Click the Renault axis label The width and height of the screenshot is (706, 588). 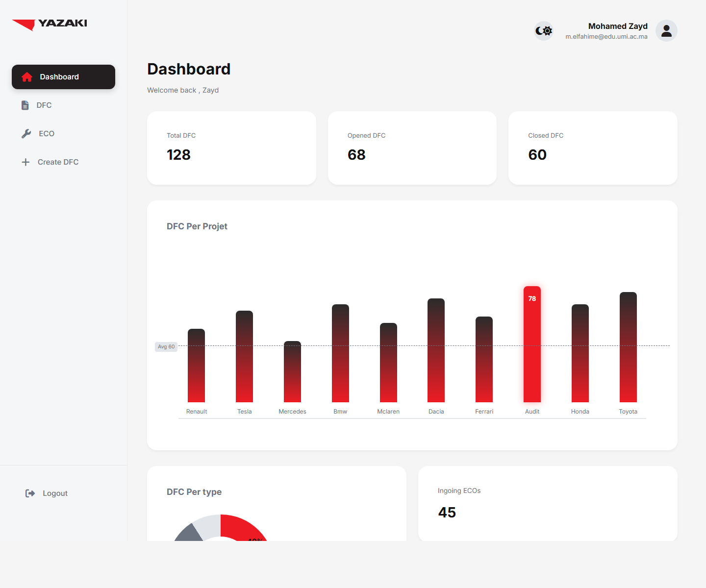pyautogui.click(x=197, y=412)
